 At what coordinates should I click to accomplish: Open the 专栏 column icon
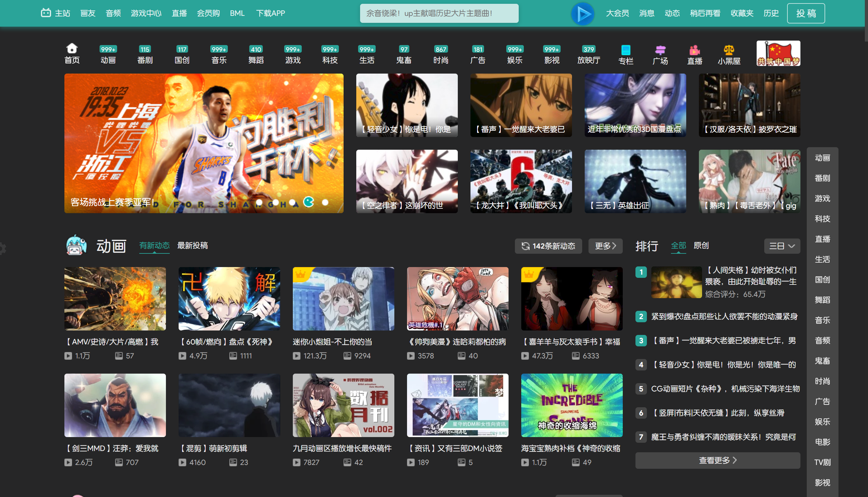point(626,50)
